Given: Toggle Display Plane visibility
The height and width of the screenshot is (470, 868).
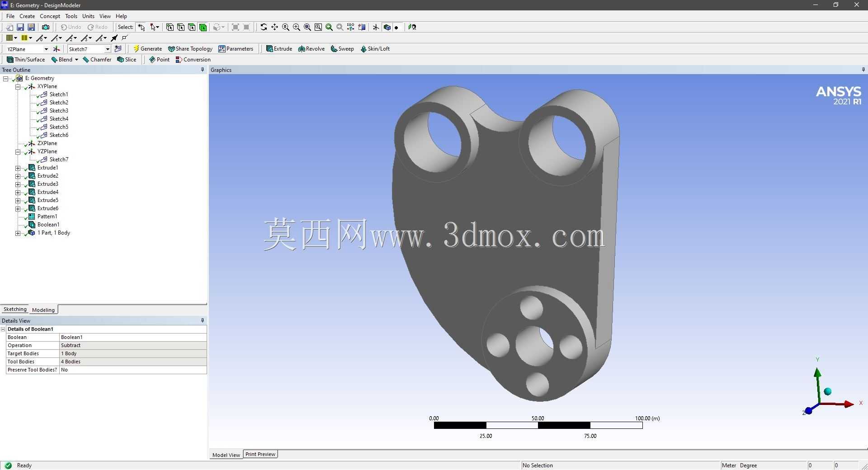Looking at the screenshot, I should (376, 27).
